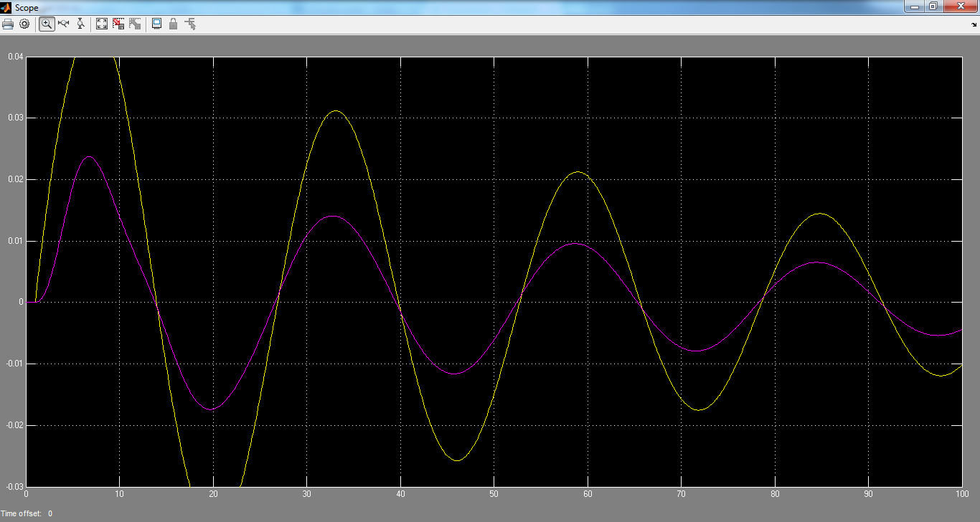Restore down the Scope window
Screen dimensions: 980x522
[933, 6]
